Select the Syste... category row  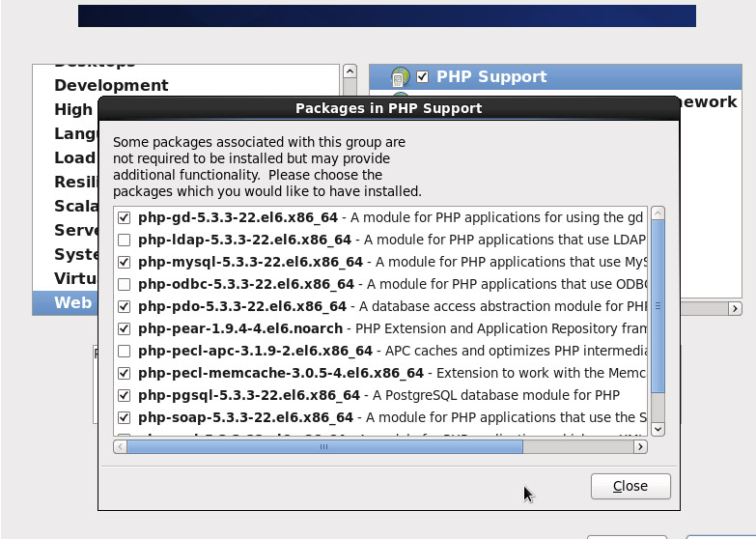tap(66, 254)
